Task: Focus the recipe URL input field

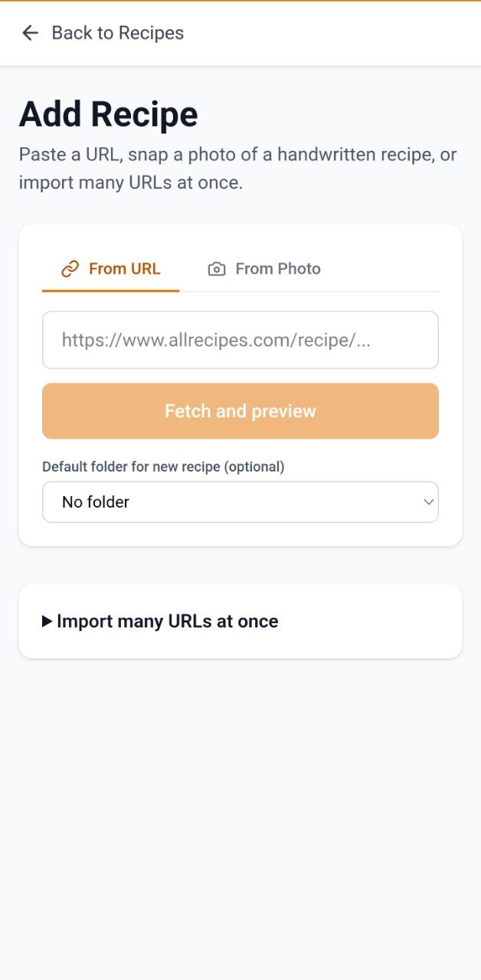Action: 240,340
